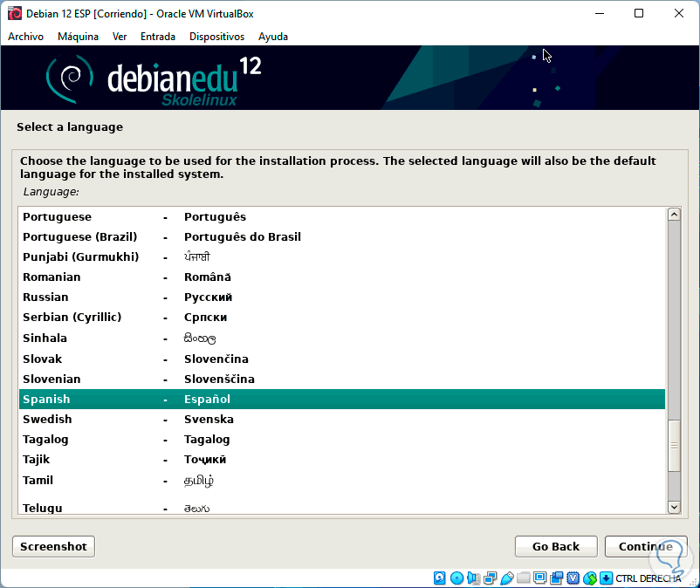Viewport: 700px width, 588px height.
Task: Minimize the VirtualBox window
Action: (x=600, y=13)
